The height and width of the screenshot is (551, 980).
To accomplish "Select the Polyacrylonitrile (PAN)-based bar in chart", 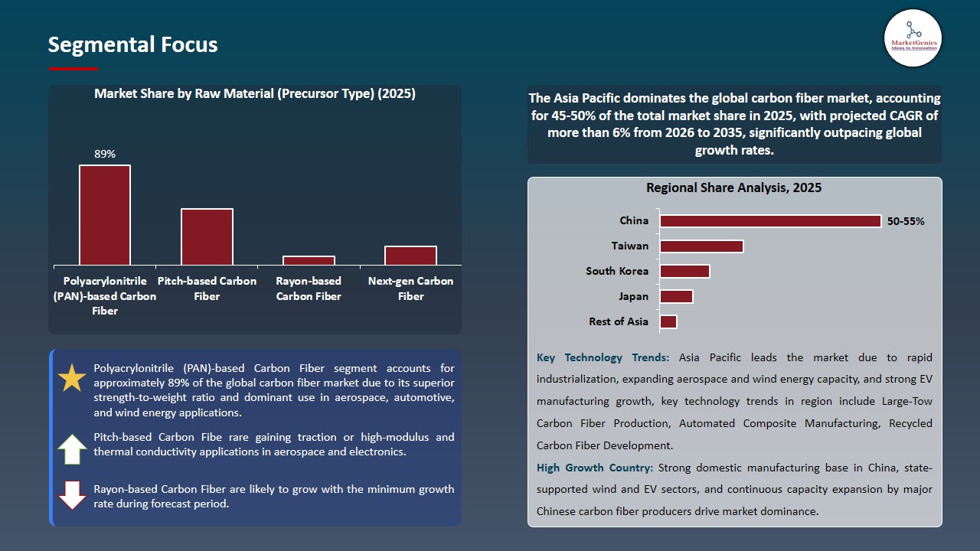I will coord(105,215).
